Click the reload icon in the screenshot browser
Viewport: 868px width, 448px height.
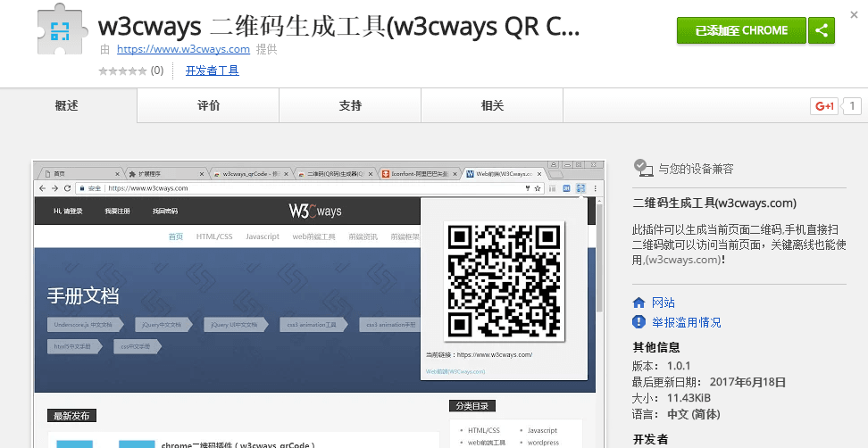point(67,188)
